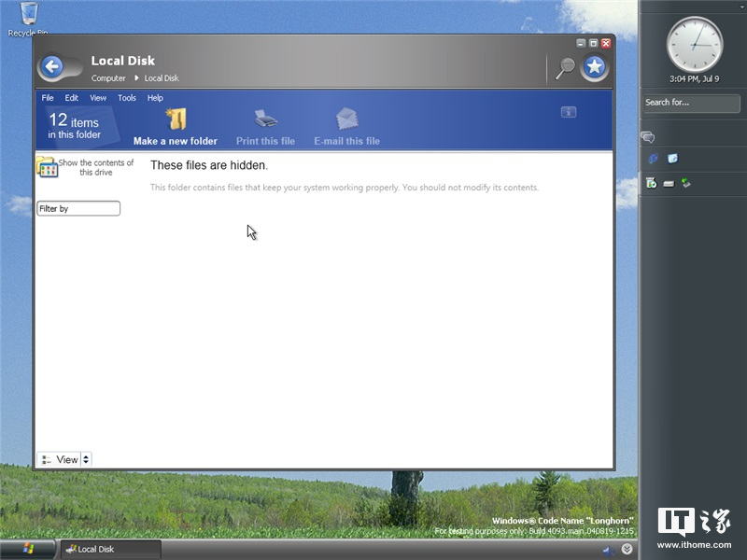This screenshot has height=560, width=747.
Task: Select the Local Disk taskbar button
Action: 110,549
